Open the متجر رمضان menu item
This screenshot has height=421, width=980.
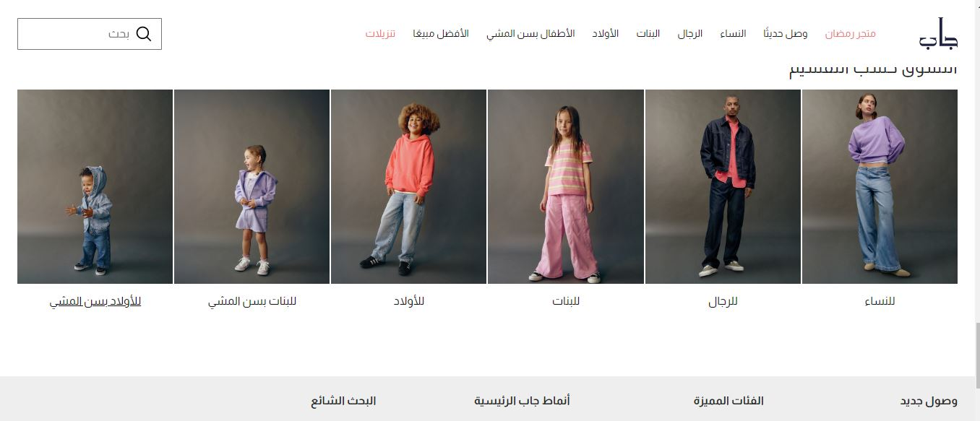851,34
